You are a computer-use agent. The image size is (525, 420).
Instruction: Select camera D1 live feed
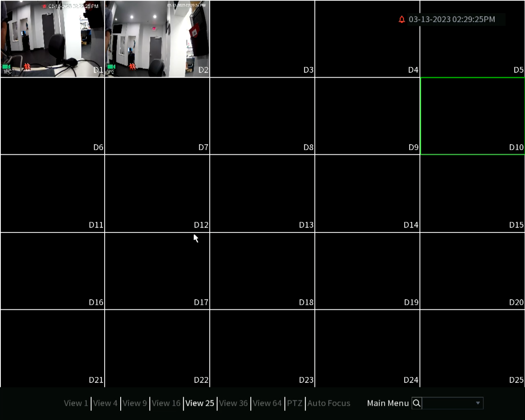point(53,39)
